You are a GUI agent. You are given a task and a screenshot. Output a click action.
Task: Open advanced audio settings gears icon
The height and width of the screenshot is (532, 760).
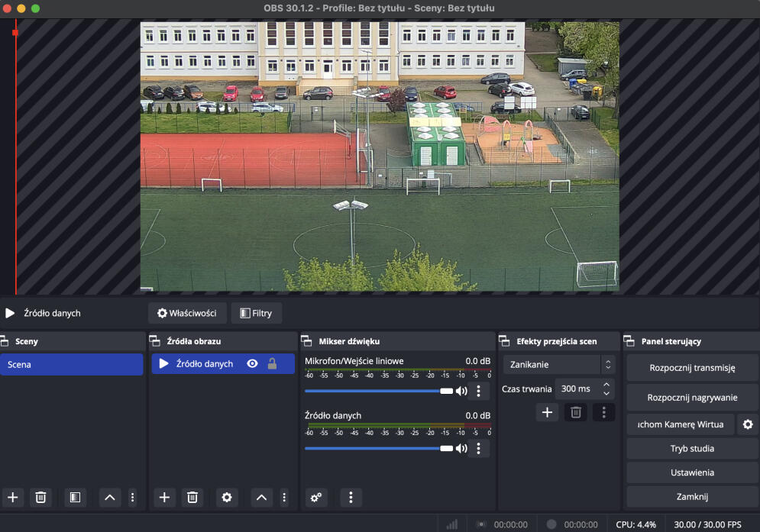click(316, 498)
